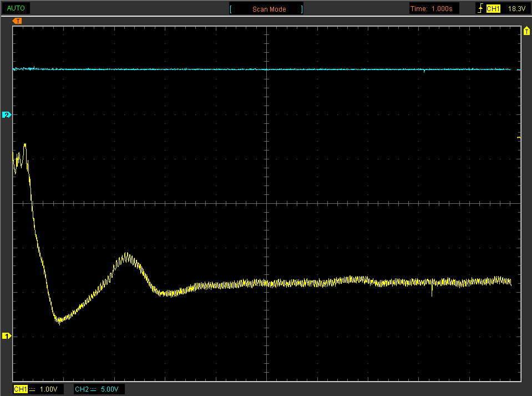Click the yellow channel 1 ground marker
Image resolution: width=532 pixels, height=396 pixels.
tap(7, 336)
